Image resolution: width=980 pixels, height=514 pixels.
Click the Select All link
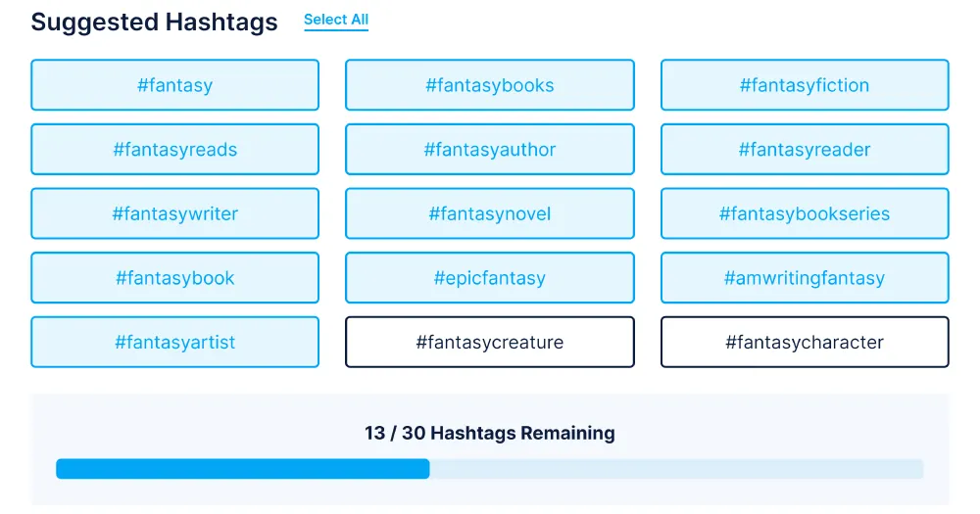click(x=335, y=20)
